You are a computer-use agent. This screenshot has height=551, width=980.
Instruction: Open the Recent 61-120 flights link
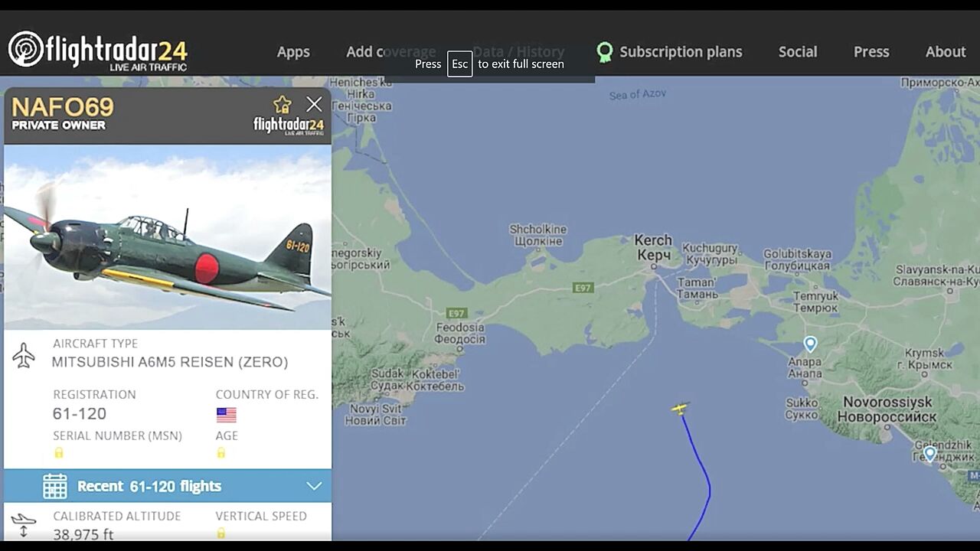point(149,486)
